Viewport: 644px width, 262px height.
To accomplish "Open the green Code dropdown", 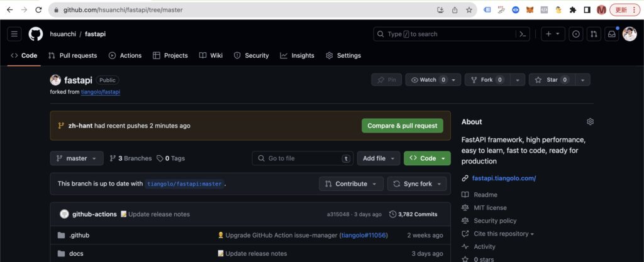I will [427, 158].
